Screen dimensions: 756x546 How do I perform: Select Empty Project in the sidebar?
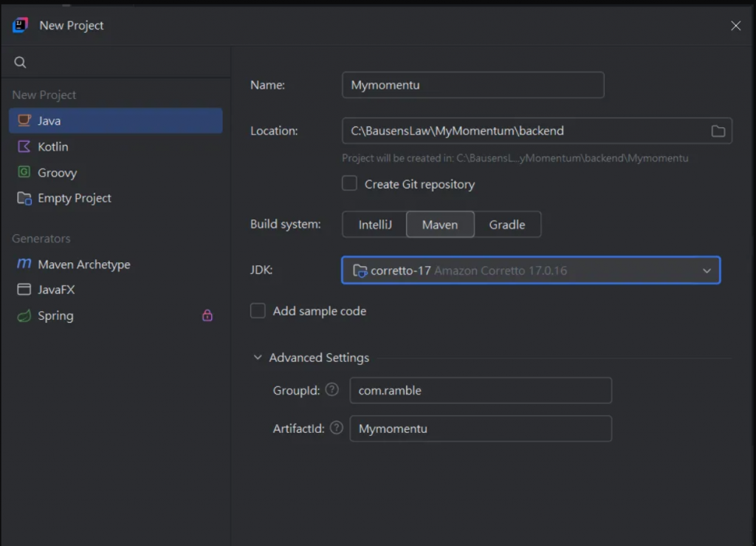(x=74, y=198)
